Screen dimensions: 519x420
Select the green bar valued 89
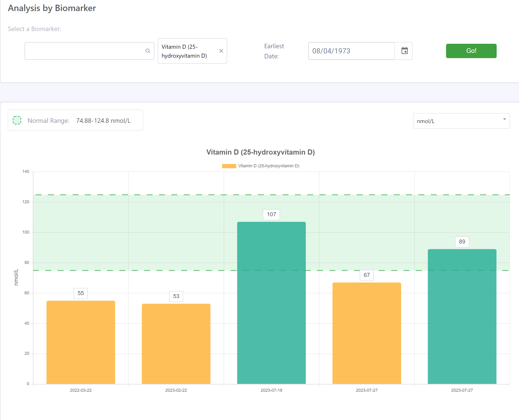462,316
